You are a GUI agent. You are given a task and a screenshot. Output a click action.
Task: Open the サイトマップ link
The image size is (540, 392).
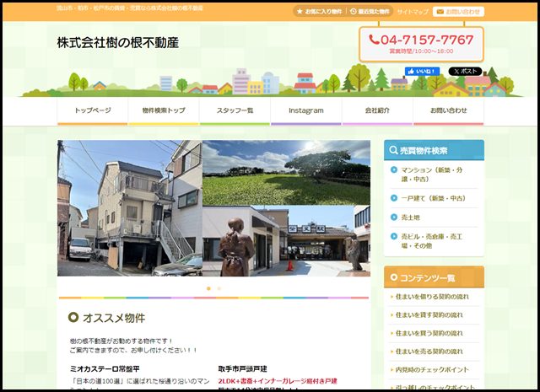tap(413, 12)
